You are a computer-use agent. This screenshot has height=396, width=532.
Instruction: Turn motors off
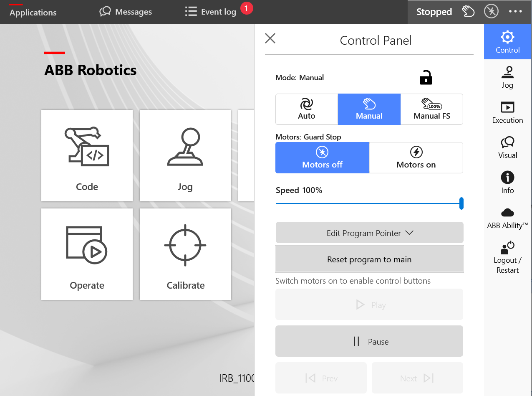322,157
